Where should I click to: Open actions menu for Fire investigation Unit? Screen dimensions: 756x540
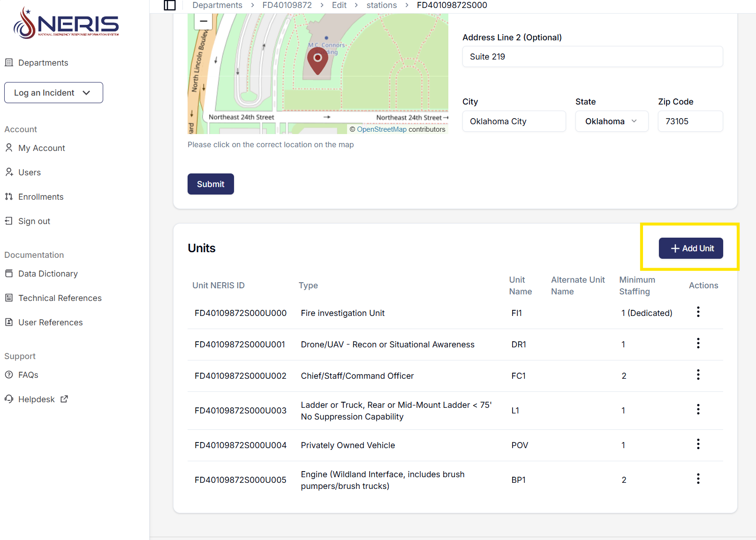coord(698,312)
